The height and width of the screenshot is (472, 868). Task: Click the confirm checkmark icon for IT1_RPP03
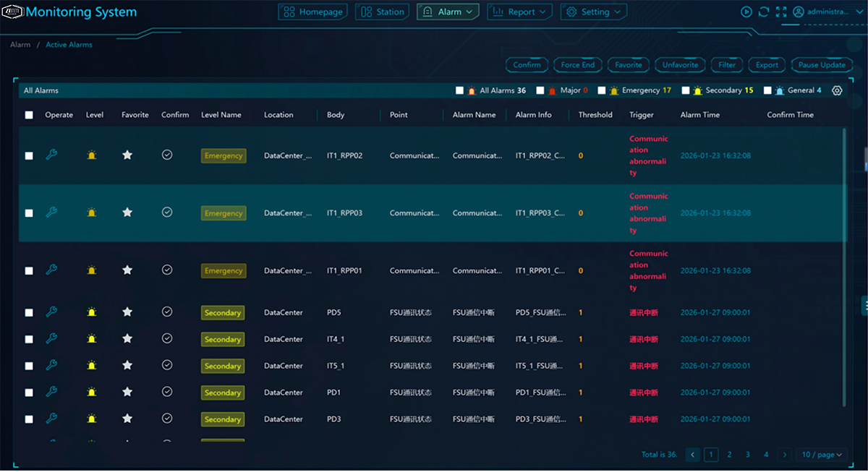[x=167, y=213]
